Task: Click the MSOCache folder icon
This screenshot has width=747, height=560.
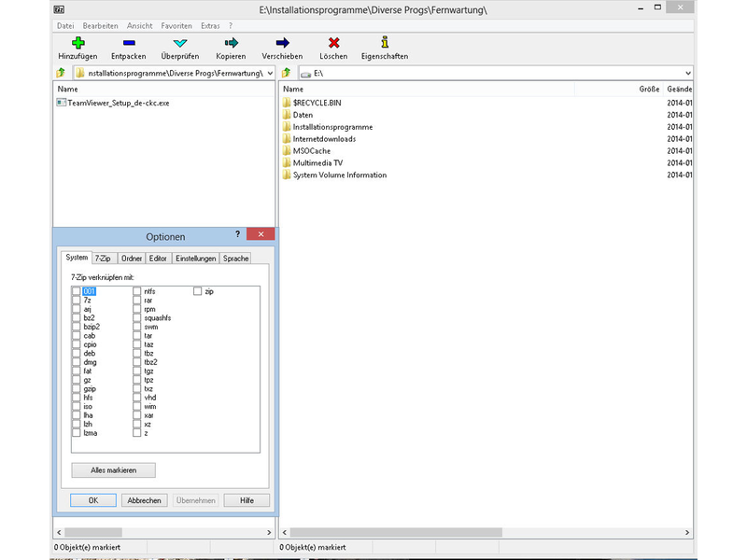Action: point(287,150)
